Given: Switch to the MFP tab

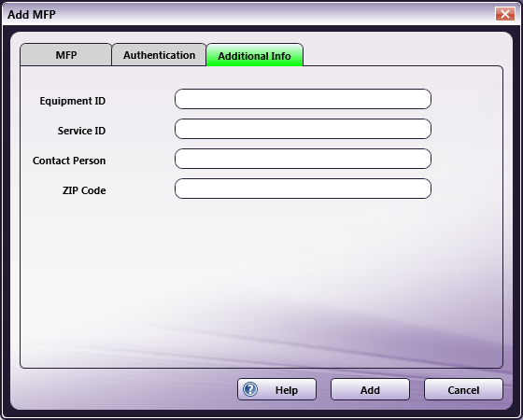Looking at the screenshot, I should click(x=66, y=55).
